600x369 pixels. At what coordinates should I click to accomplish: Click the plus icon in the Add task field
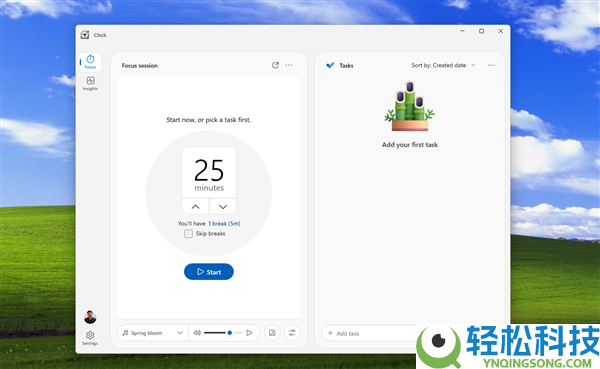[x=330, y=333]
